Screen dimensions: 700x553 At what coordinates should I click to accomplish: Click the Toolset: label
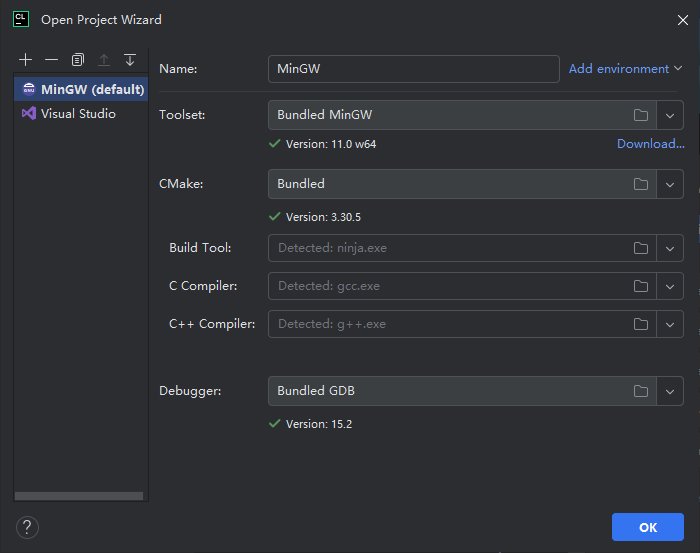tap(182, 115)
